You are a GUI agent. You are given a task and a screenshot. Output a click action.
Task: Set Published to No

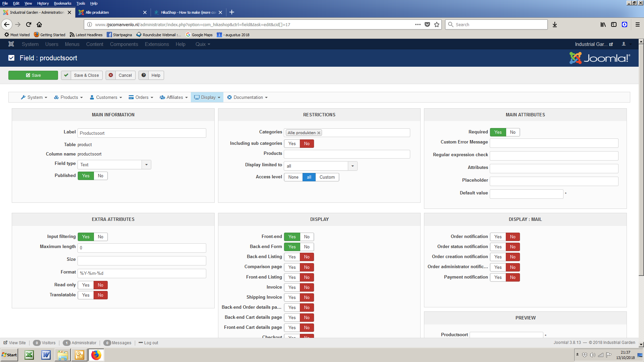[x=101, y=176]
